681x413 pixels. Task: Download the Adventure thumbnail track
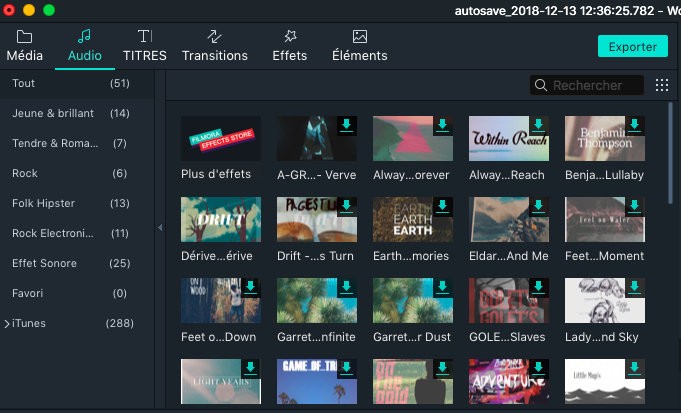(x=539, y=368)
